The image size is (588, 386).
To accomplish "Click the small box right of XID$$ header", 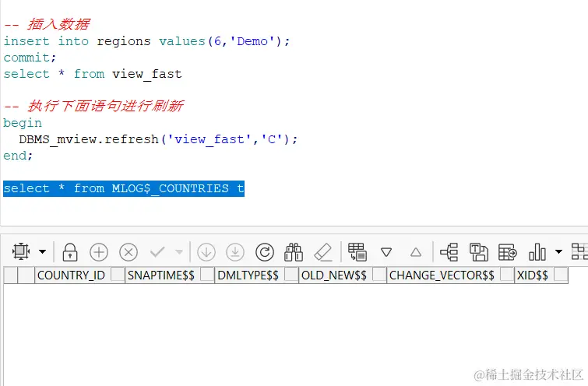I will tap(561, 274).
